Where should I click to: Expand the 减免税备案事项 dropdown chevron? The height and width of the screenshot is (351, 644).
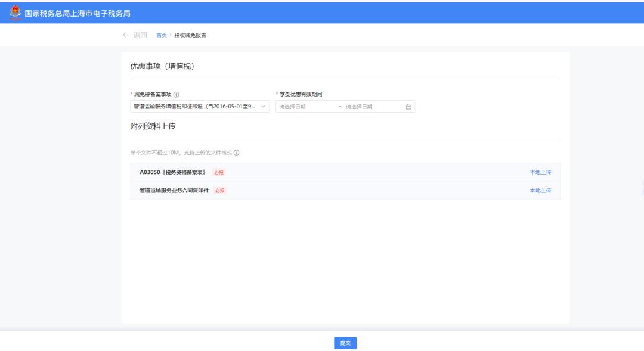click(x=263, y=107)
